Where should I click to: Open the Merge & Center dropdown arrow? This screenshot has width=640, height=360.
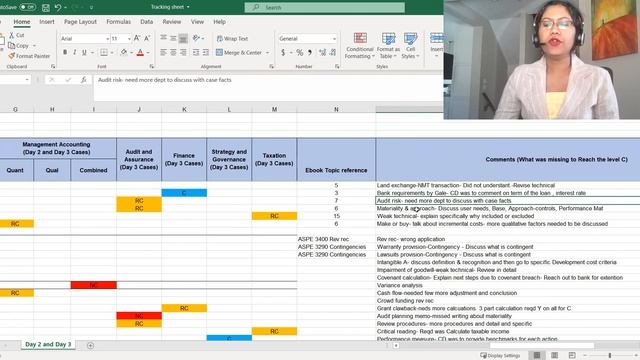coord(268,53)
